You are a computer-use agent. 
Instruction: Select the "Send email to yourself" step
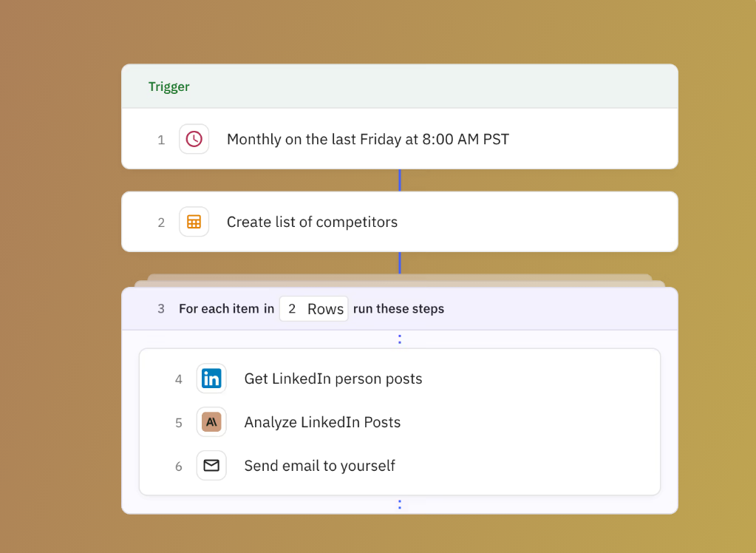tap(319, 465)
